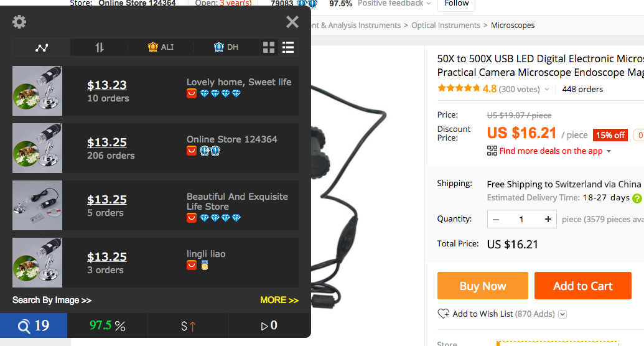This screenshot has height=346, width=644.
Task: Open the extension settings gear
Action: [19, 21]
